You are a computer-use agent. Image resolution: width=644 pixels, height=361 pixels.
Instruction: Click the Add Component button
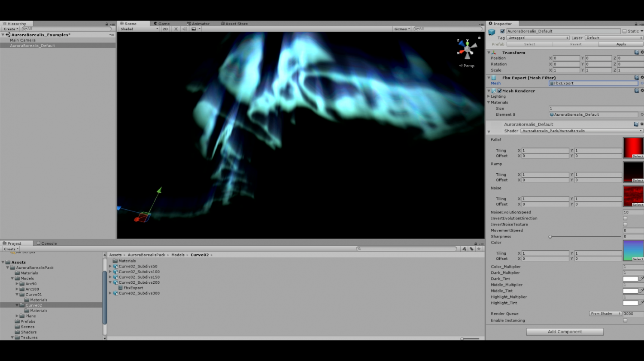[565, 332]
